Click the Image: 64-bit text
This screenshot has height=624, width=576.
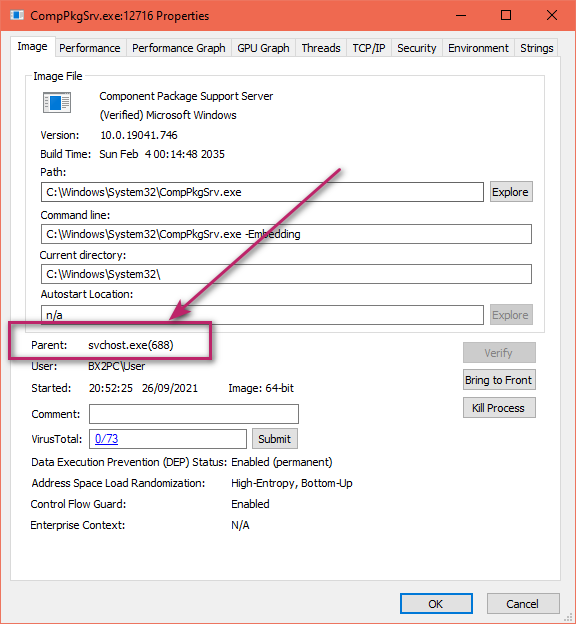coord(261,388)
